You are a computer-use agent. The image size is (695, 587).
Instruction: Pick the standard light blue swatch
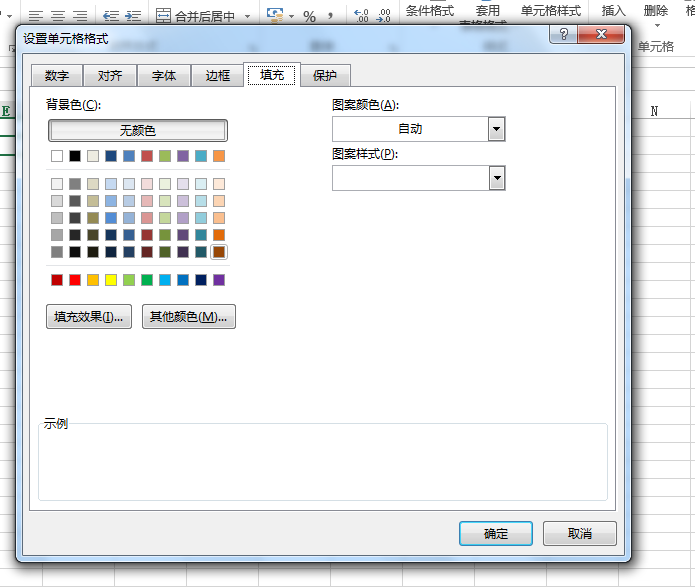point(165,280)
